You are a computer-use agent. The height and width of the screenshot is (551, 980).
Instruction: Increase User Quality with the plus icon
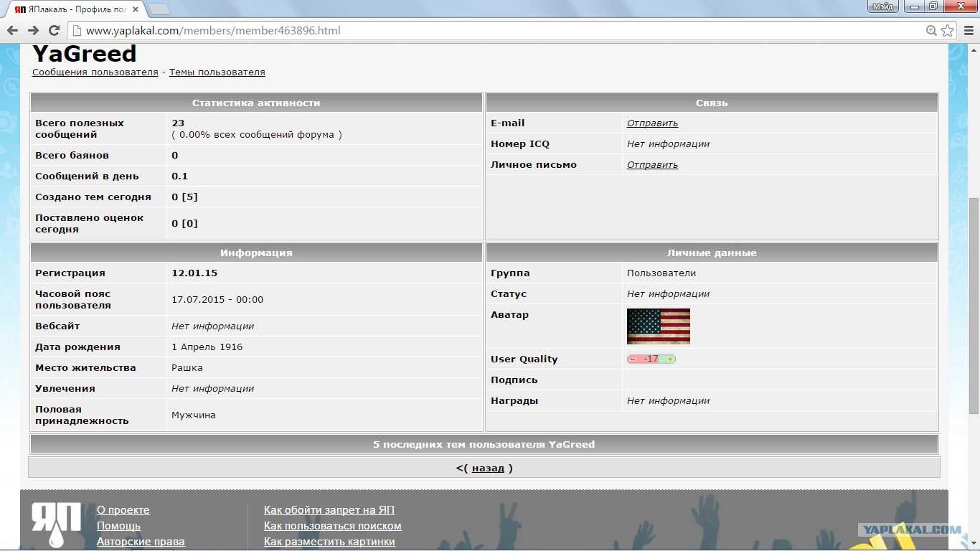[x=670, y=359]
